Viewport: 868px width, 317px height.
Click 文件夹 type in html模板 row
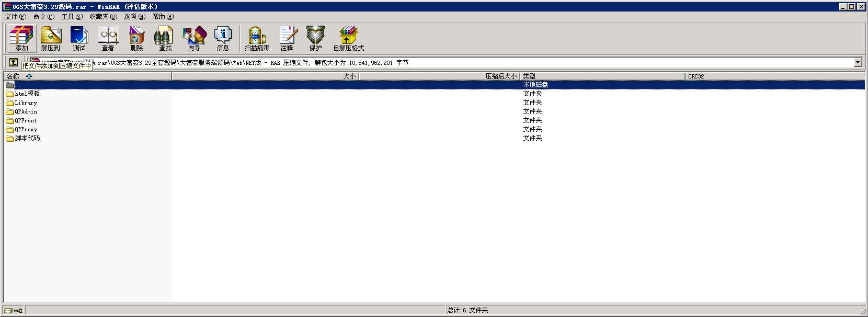(532, 94)
